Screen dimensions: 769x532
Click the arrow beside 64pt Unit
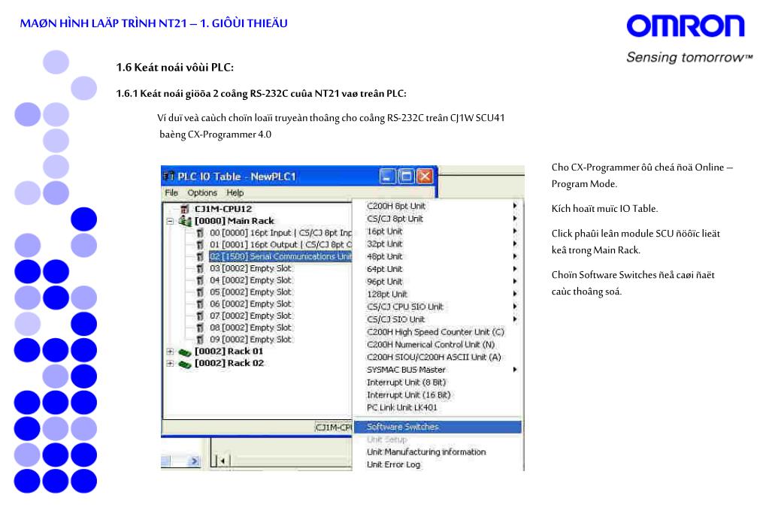(x=514, y=269)
